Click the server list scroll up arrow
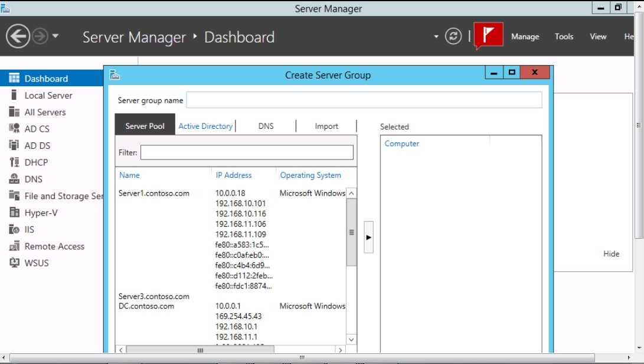This screenshot has height=364, width=644. (351, 193)
